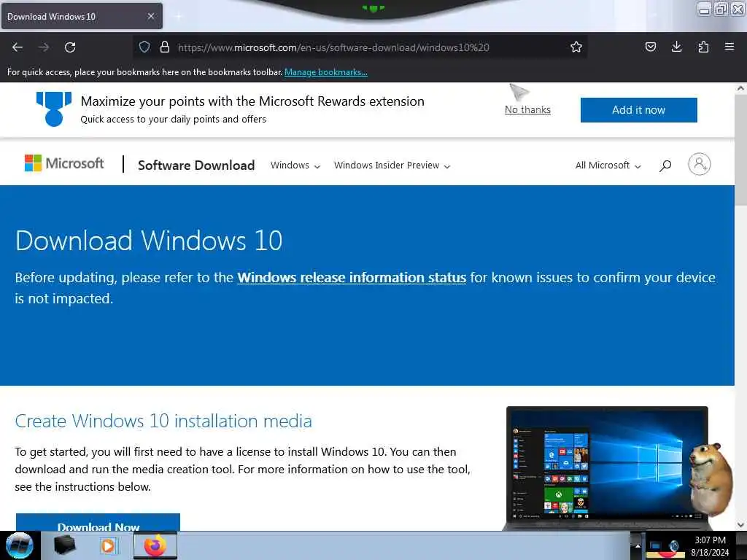Image resolution: width=747 pixels, height=560 pixels.
Task: Bookmark this page with the star icon
Action: tap(576, 47)
